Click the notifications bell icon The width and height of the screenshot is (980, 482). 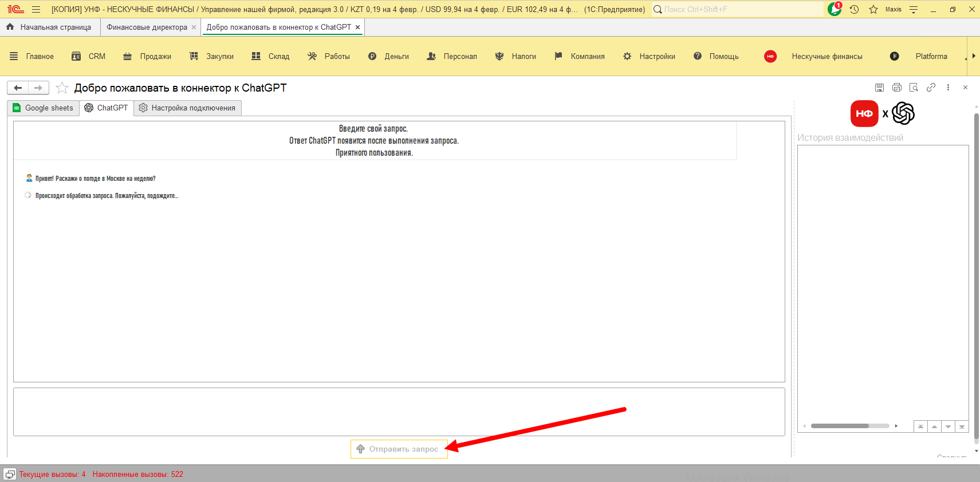click(835, 9)
